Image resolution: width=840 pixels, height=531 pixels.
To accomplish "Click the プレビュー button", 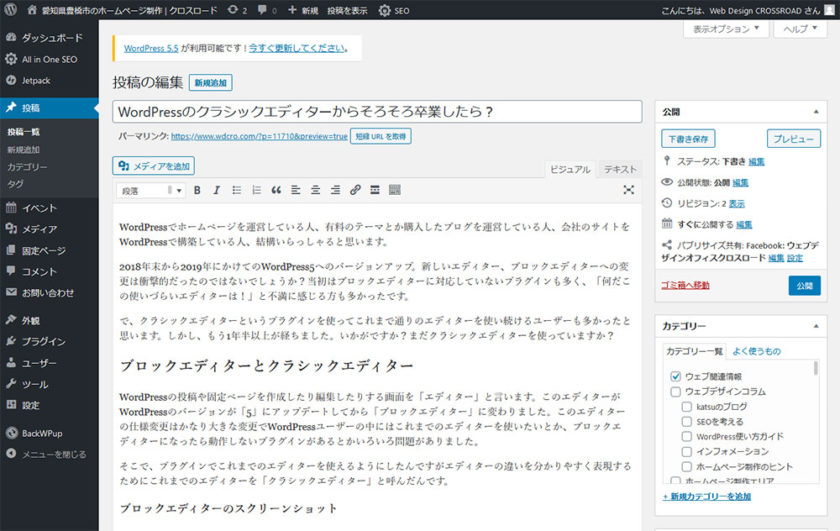I will click(x=794, y=139).
